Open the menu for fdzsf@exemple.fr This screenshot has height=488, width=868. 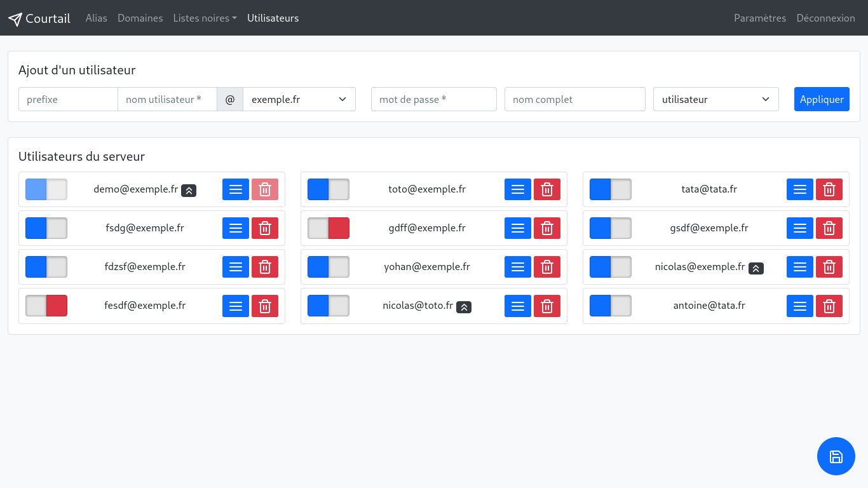tap(236, 267)
